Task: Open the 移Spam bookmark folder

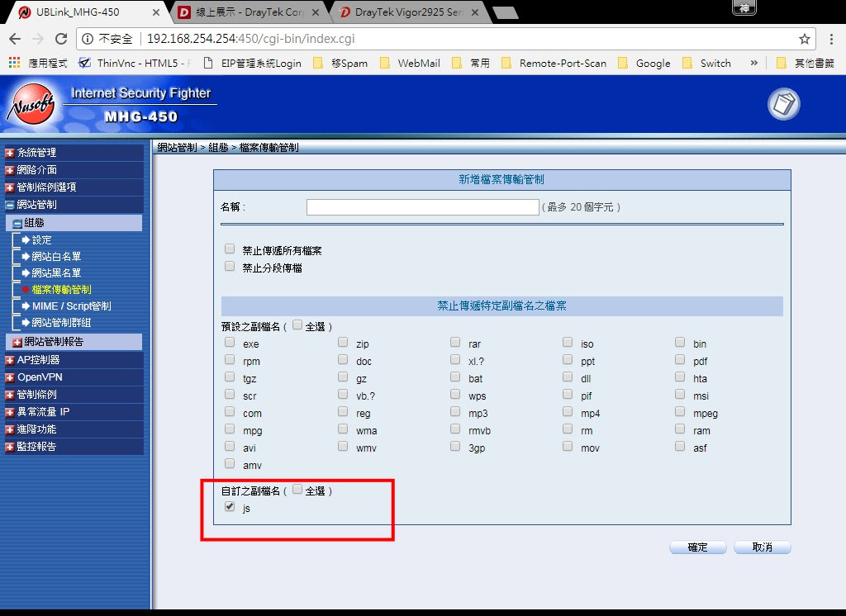Action: click(x=340, y=63)
